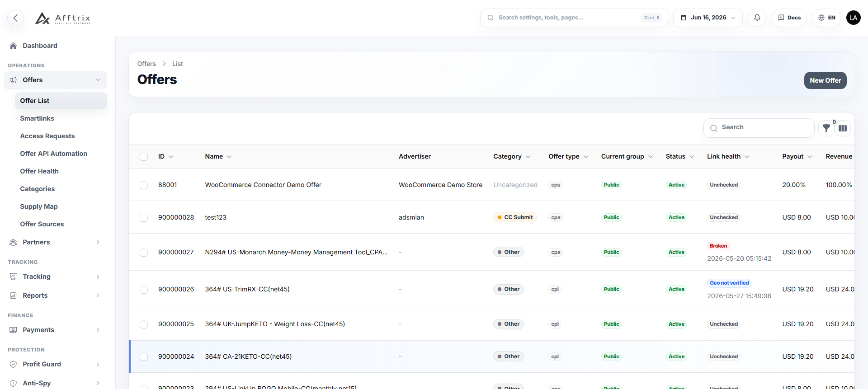This screenshot has width=868, height=389.
Task: Click the magnifier in table search
Action: pos(713,128)
